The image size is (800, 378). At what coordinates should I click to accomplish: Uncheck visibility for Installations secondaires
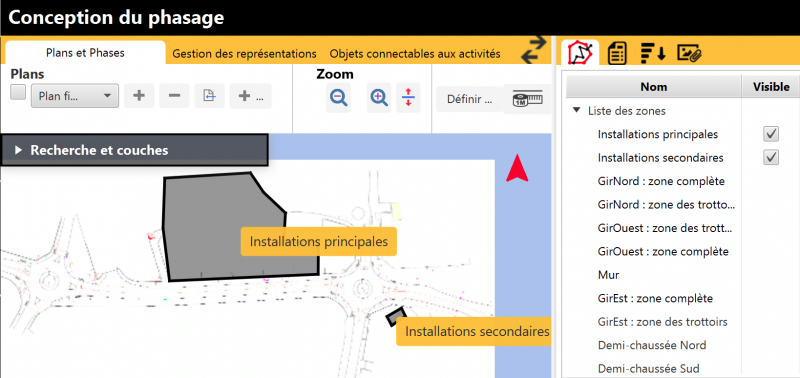click(x=771, y=158)
